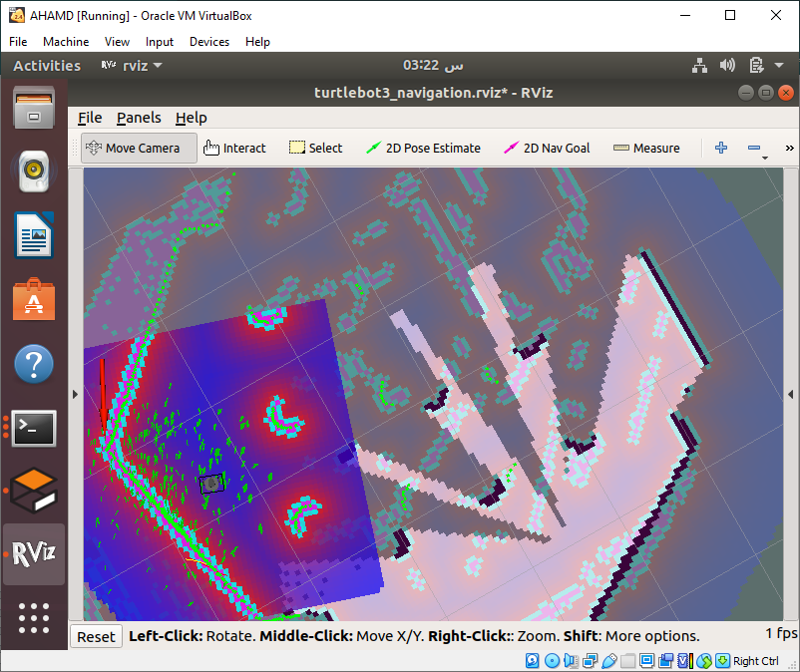Click the red arrow marker in map
Image resolution: width=800 pixels, height=672 pixels.
tap(103, 396)
